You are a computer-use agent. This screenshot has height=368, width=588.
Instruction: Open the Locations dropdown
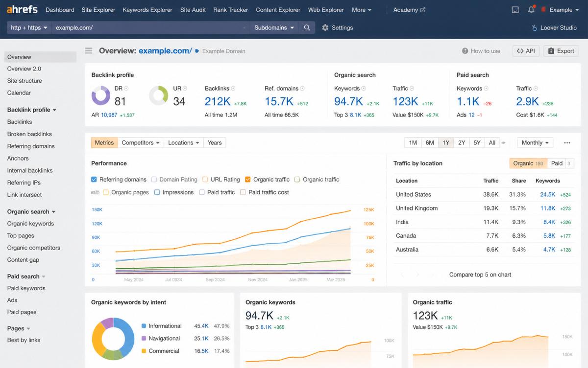[184, 143]
